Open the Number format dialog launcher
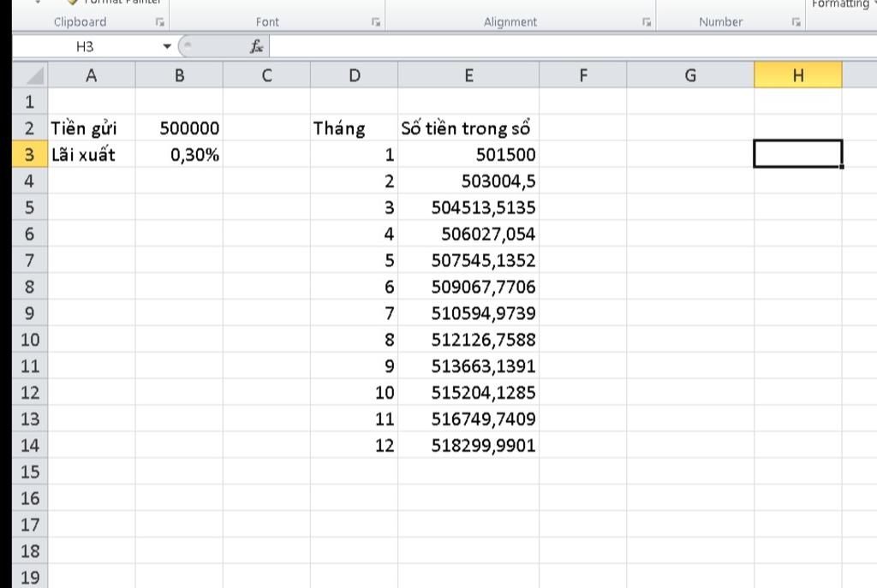The height and width of the screenshot is (588, 877). click(796, 22)
